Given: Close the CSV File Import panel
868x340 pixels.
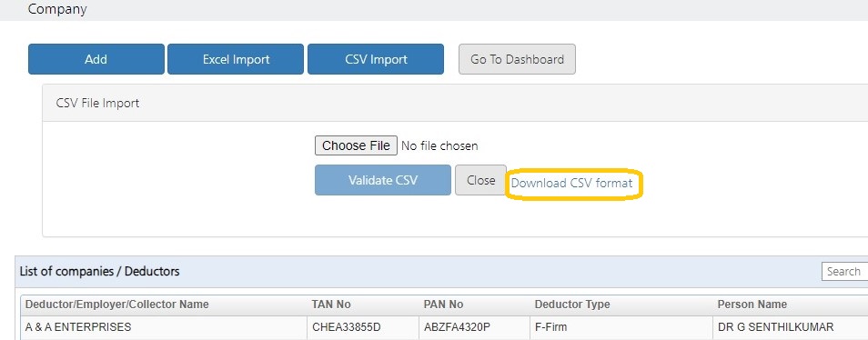Looking at the screenshot, I should click(x=480, y=180).
